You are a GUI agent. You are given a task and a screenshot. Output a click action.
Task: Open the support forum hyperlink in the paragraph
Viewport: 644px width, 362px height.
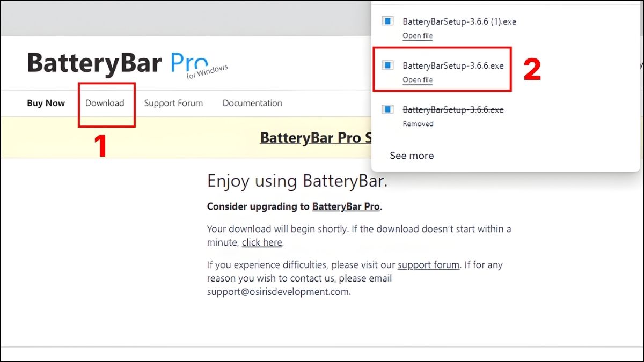click(x=428, y=264)
